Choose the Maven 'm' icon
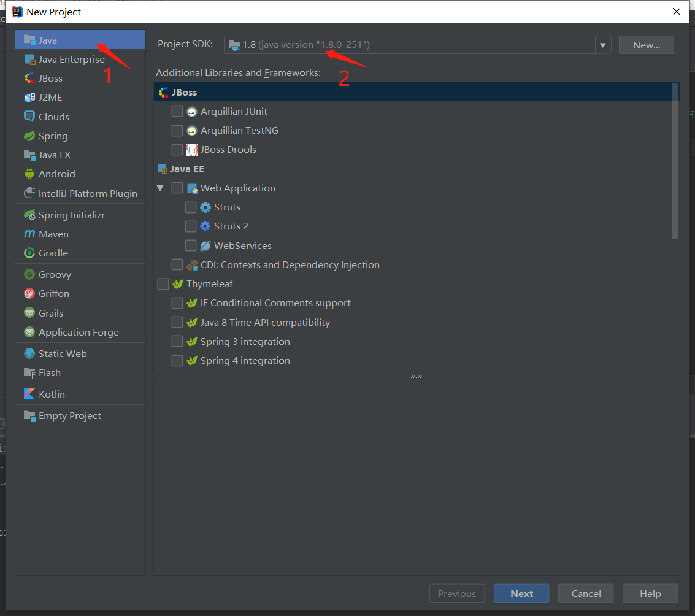The image size is (695, 616). tap(29, 234)
